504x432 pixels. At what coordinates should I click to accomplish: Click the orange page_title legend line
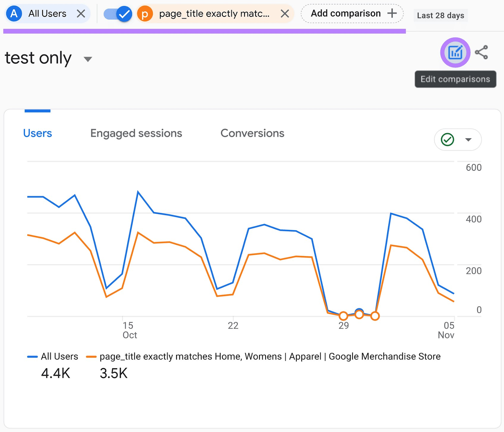[91, 356]
